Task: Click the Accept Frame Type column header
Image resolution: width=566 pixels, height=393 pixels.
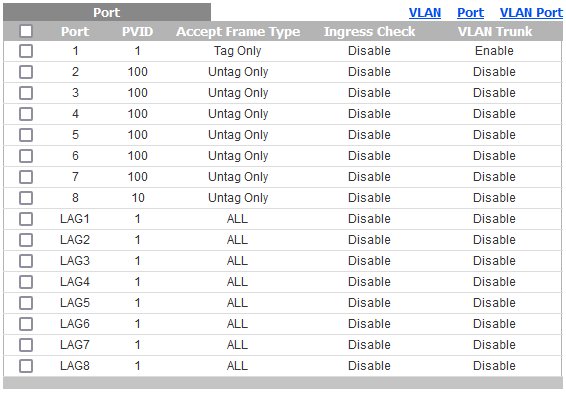Action: (238, 31)
